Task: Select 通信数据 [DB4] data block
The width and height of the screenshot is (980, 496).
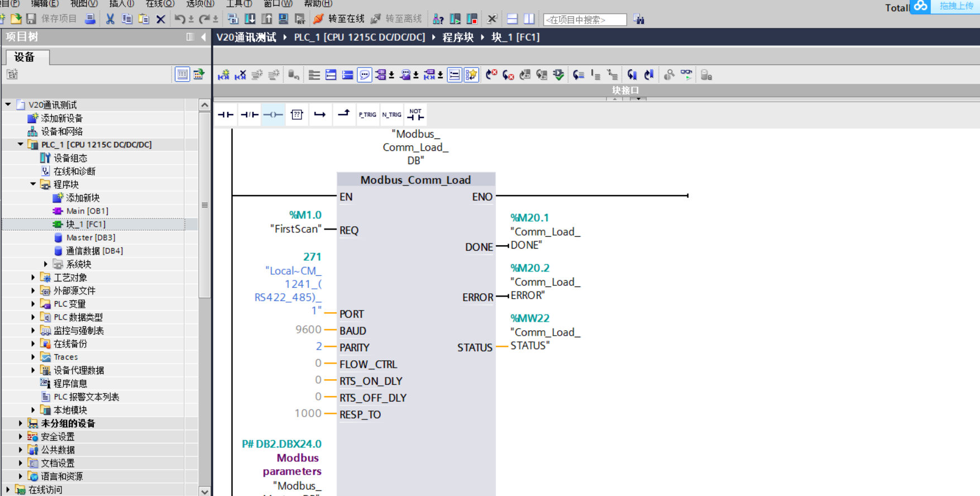Action: pyautogui.click(x=94, y=251)
